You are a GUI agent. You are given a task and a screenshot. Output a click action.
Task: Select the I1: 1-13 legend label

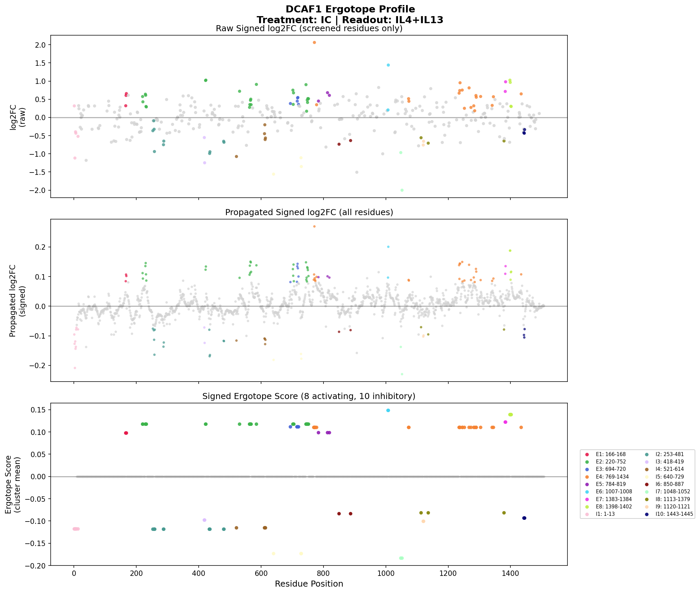[605, 514]
